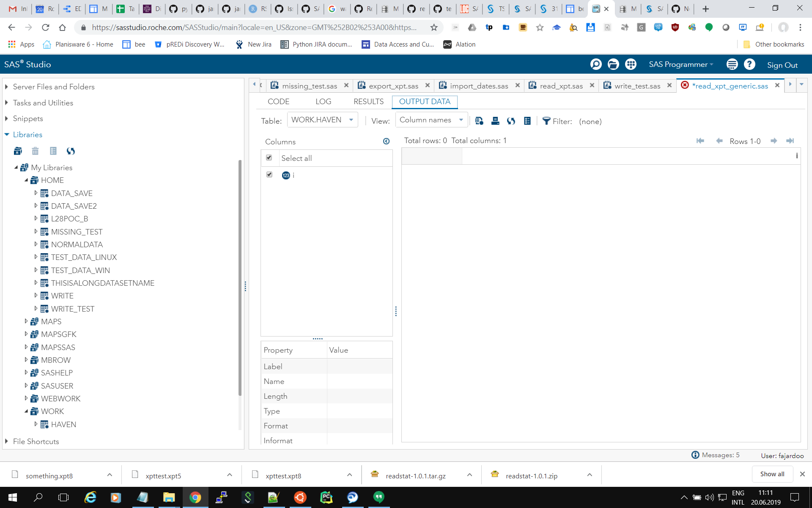This screenshot has height=508, width=812.
Task: Expand the SASHELP library node
Action: [26, 373]
